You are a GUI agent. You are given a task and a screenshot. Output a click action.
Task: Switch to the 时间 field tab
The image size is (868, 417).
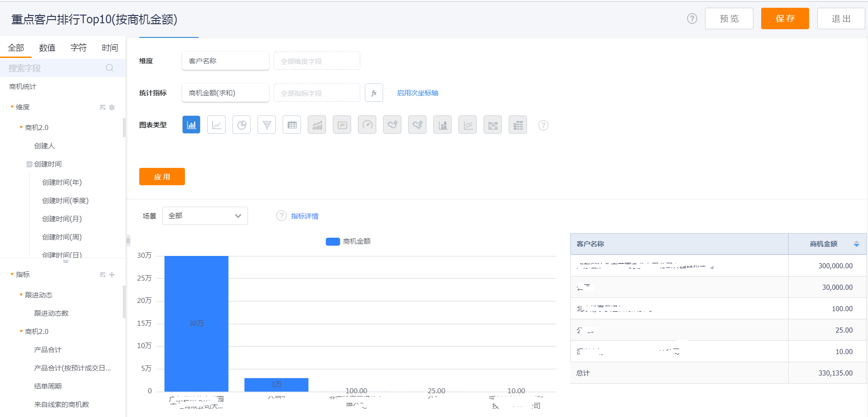tap(110, 48)
